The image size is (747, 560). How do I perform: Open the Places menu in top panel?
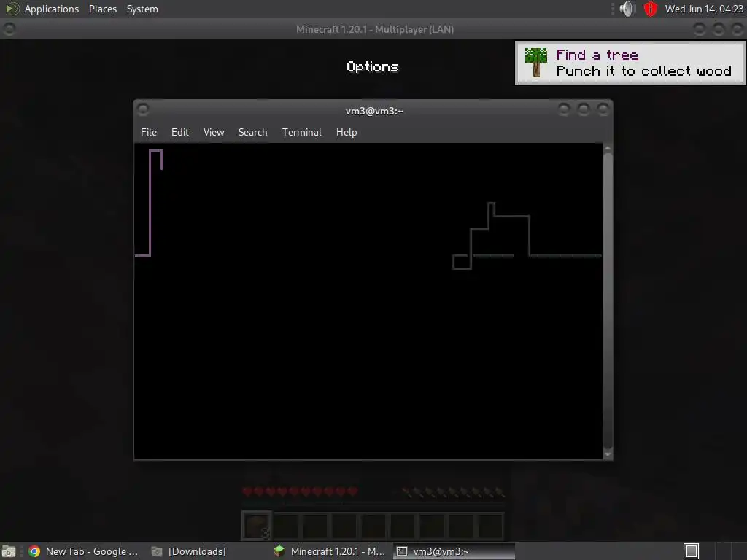(102, 9)
